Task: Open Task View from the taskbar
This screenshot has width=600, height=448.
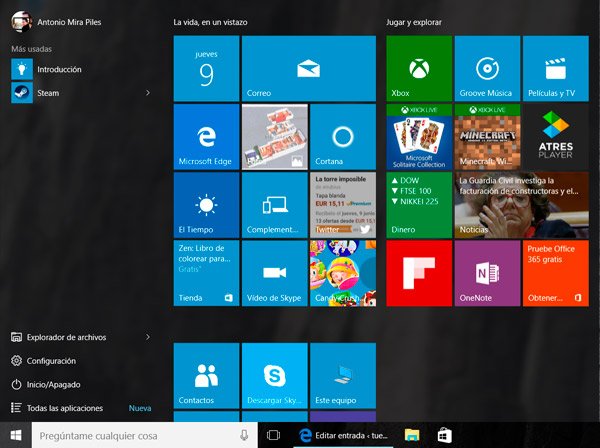Action: (x=273, y=435)
